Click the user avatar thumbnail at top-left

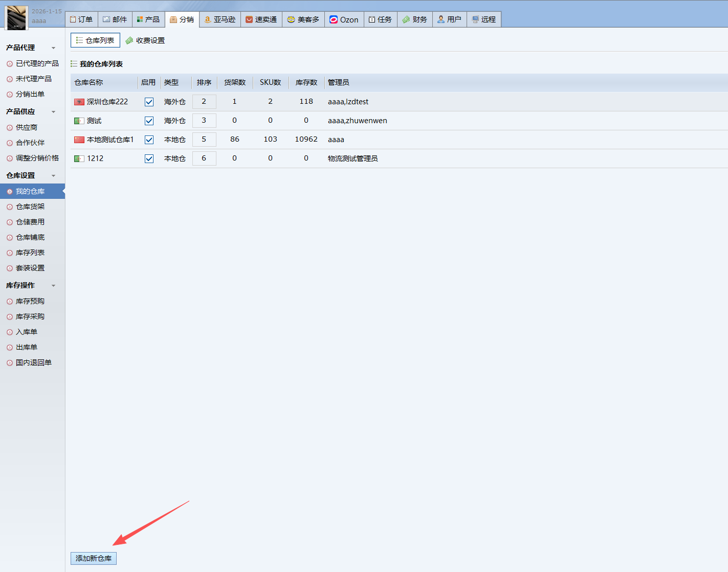coord(16,18)
